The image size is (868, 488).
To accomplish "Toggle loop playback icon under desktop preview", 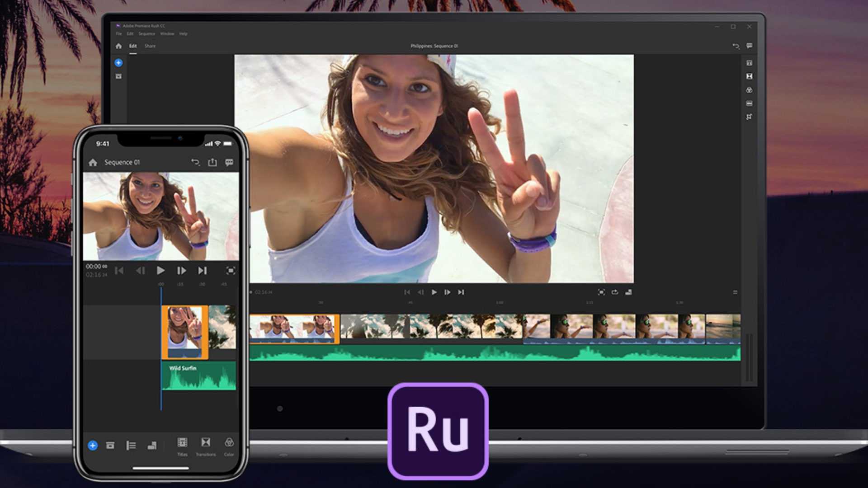I will (x=615, y=292).
